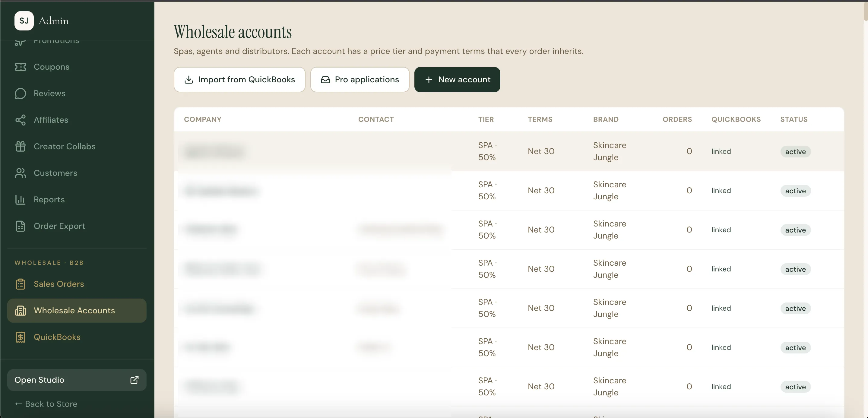Image resolution: width=868 pixels, height=418 pixels.
Task: Click linked in the fourth table row
Action: [721, 269]
